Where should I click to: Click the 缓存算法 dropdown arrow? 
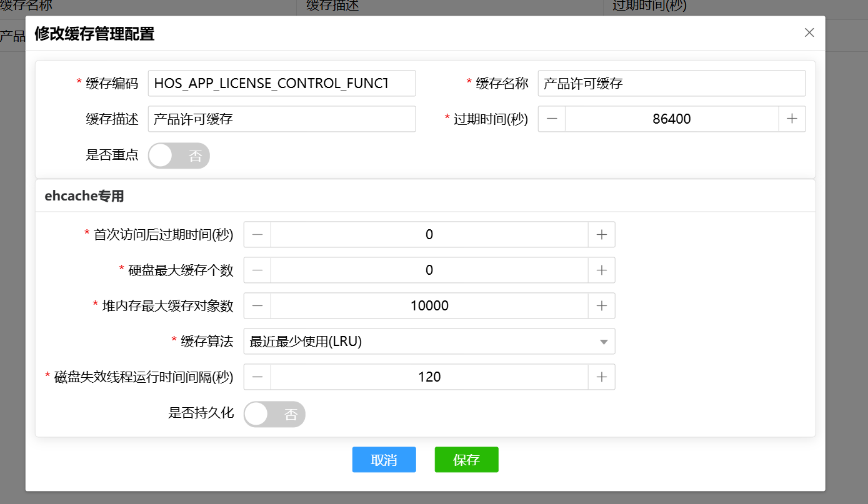tap(603, 342)
